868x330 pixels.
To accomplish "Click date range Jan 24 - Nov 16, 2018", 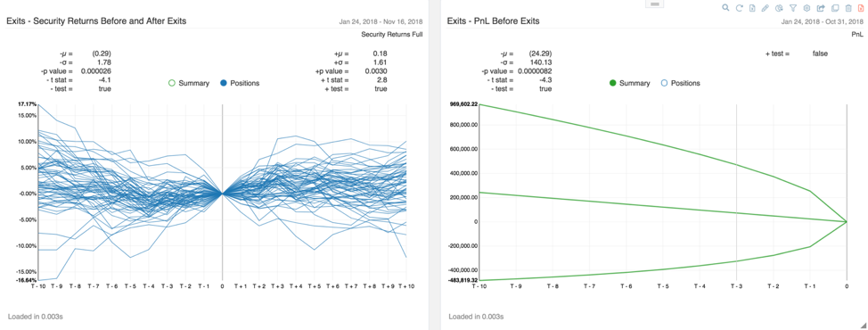I will tap(381, 21).
